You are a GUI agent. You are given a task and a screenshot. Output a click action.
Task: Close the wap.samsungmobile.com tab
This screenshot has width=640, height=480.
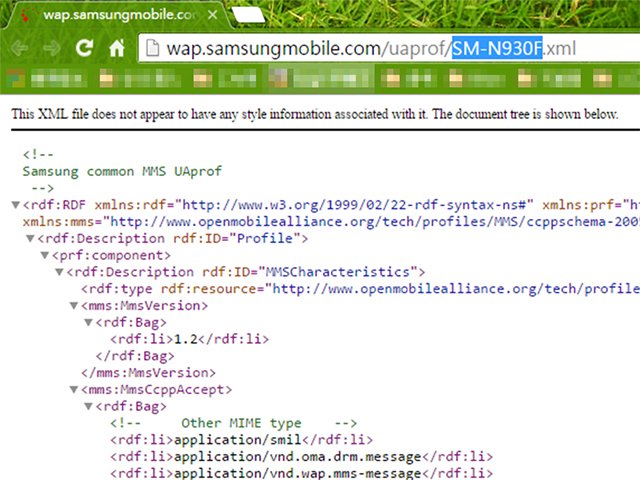pos(212,15)
